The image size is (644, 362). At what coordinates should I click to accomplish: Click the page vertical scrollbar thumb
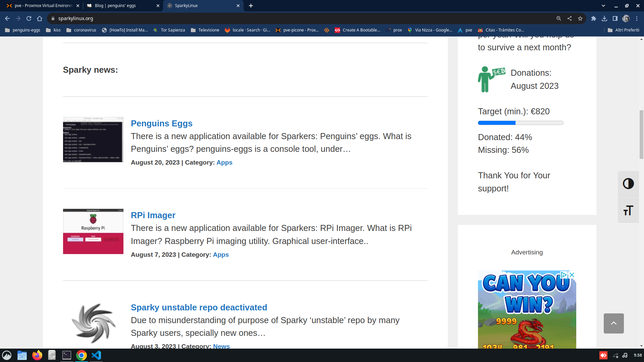pyautogui.click(x=641, y=135)
